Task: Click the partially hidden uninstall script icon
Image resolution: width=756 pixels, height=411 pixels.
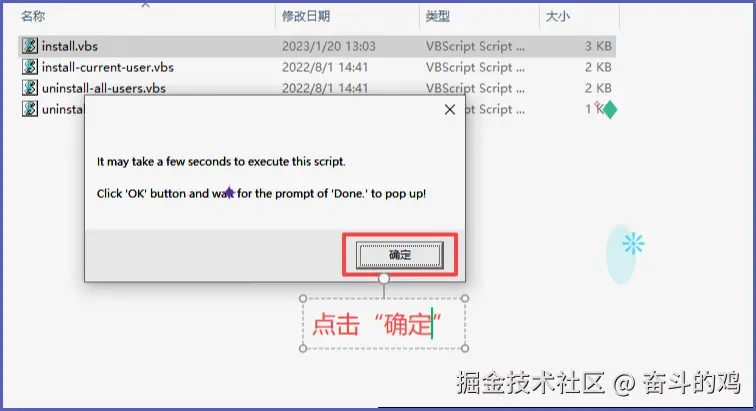Action: tap(29, 109)
